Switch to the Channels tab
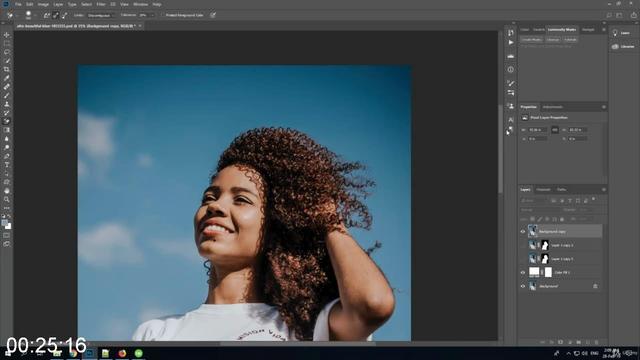This screenshot has width=640, height=360. [x=543, y=189]
